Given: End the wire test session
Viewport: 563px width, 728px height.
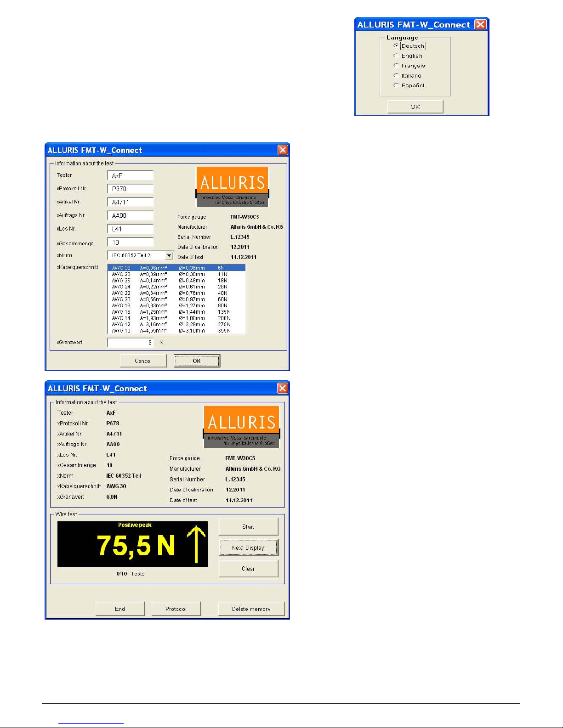Looking at the screenshot, I should point(120,609).
